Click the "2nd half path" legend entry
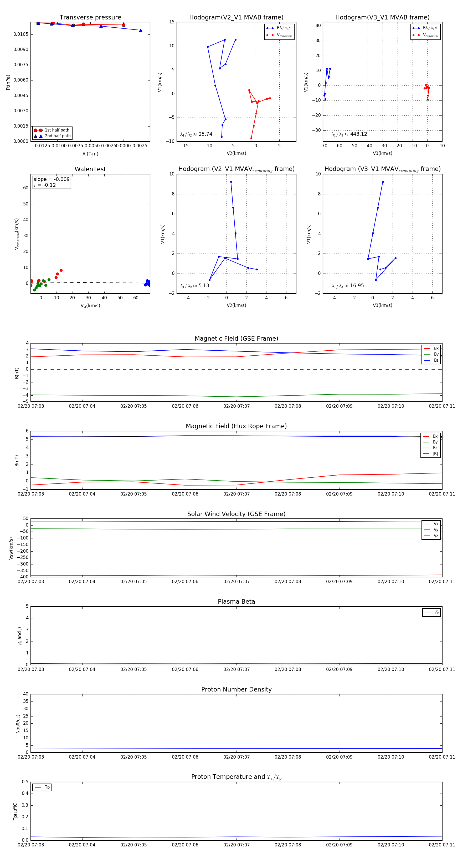Screen dimensions: 473x868 point(52,136)
